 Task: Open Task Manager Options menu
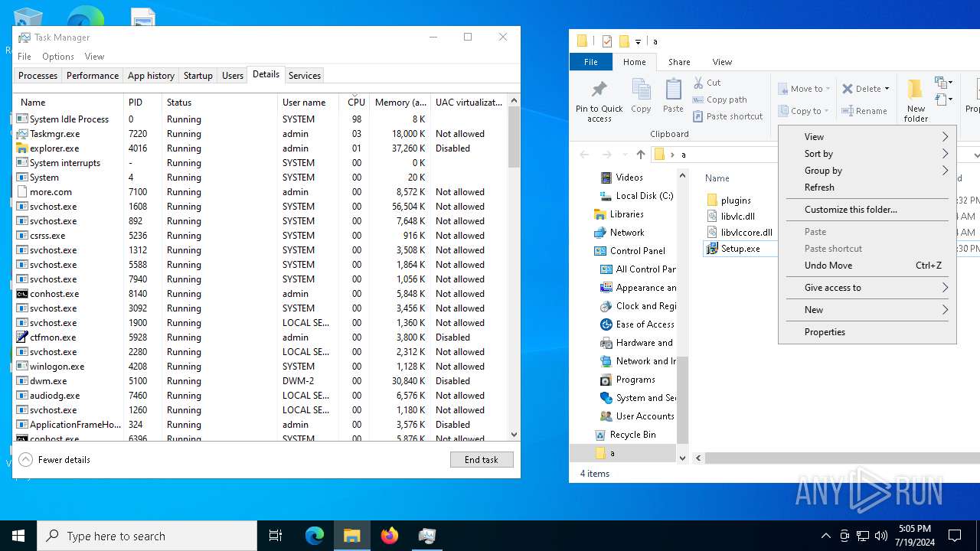point(58,57)
